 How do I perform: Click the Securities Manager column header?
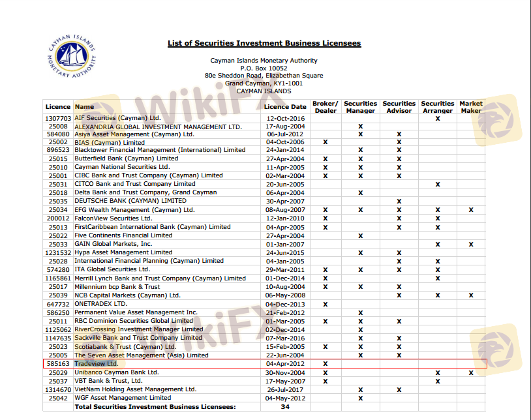coord(361,107)
